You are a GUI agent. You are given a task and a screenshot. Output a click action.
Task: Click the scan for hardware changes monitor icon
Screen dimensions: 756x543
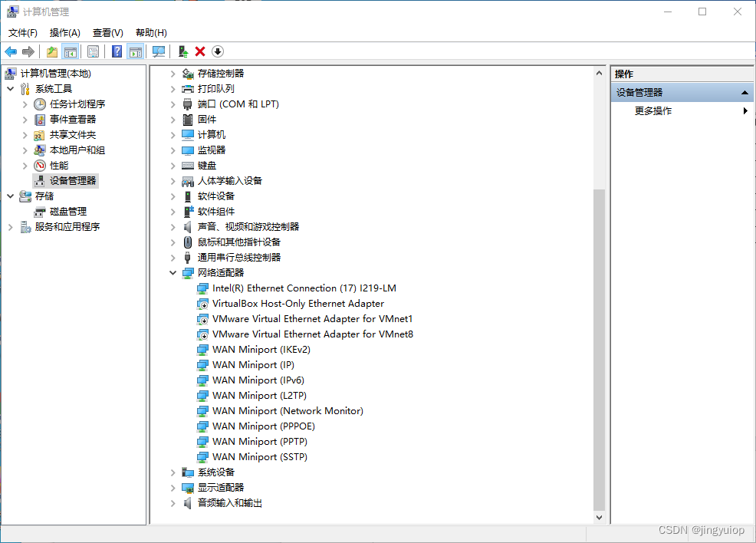pos(159,51)
